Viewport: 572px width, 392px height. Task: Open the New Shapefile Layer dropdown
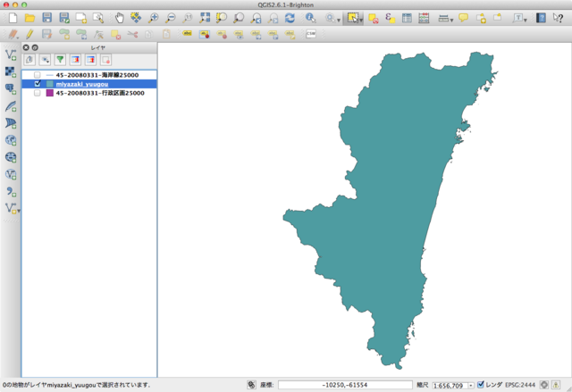tap(19, 211)
